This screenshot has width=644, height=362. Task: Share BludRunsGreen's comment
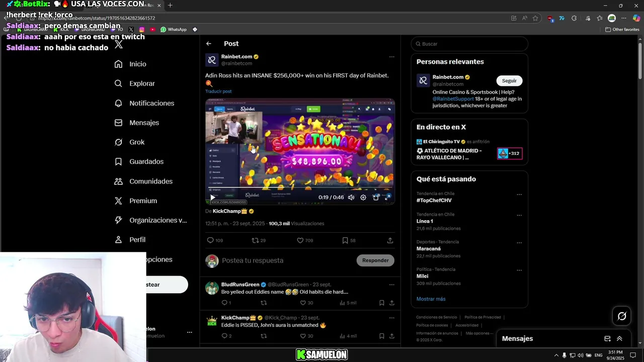pyautogui.click(x=392, y=303)
